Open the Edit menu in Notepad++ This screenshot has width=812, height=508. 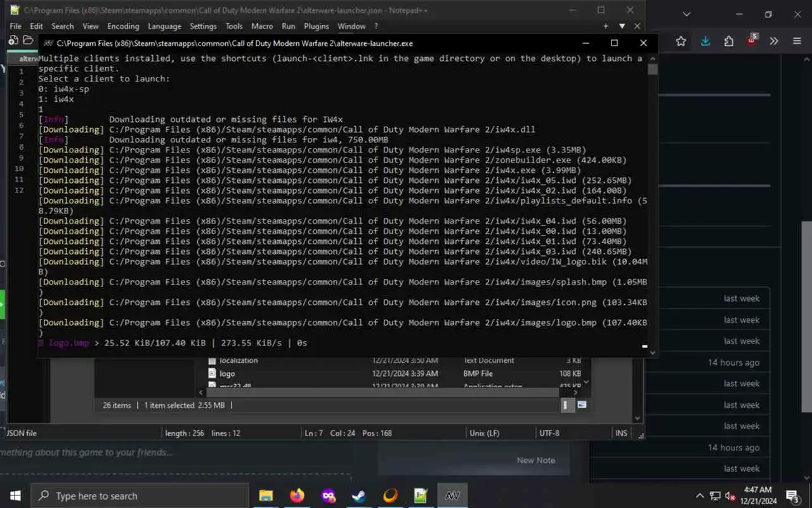coord(37,26)
